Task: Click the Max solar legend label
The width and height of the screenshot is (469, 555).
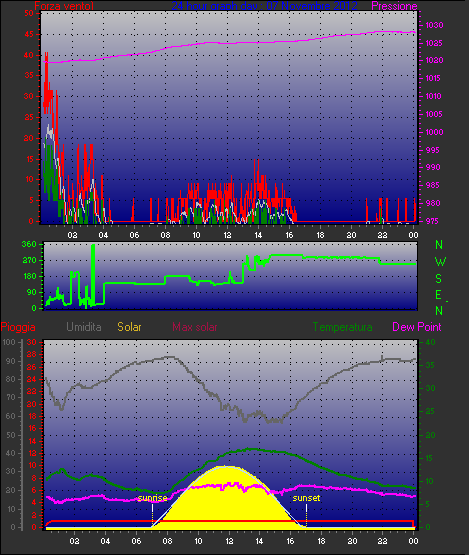Action: (x=195, y=327)
